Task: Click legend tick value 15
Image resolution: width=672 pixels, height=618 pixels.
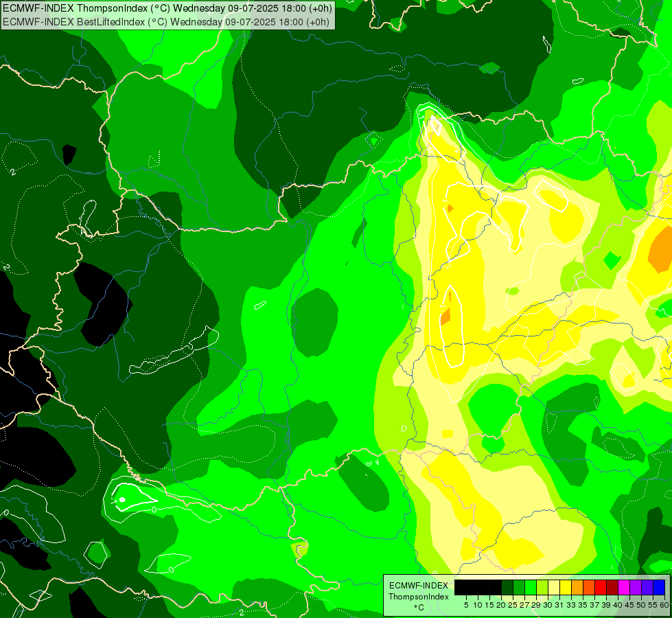Action: (490, 605)
